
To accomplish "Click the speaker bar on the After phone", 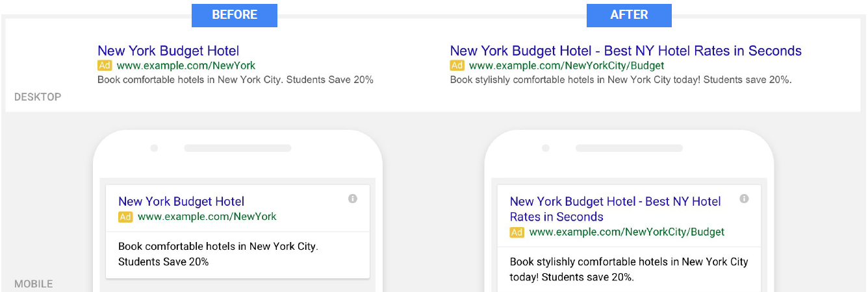I will (x=628, y=148).
